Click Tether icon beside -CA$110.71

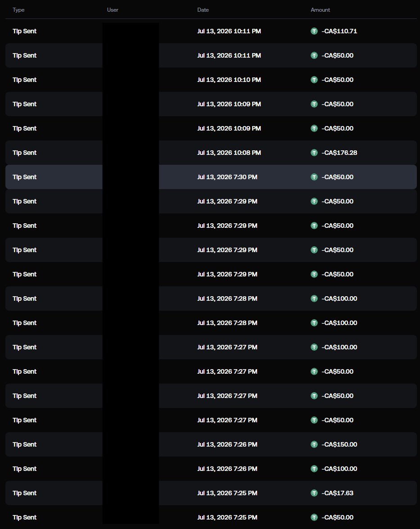point(314,31)
